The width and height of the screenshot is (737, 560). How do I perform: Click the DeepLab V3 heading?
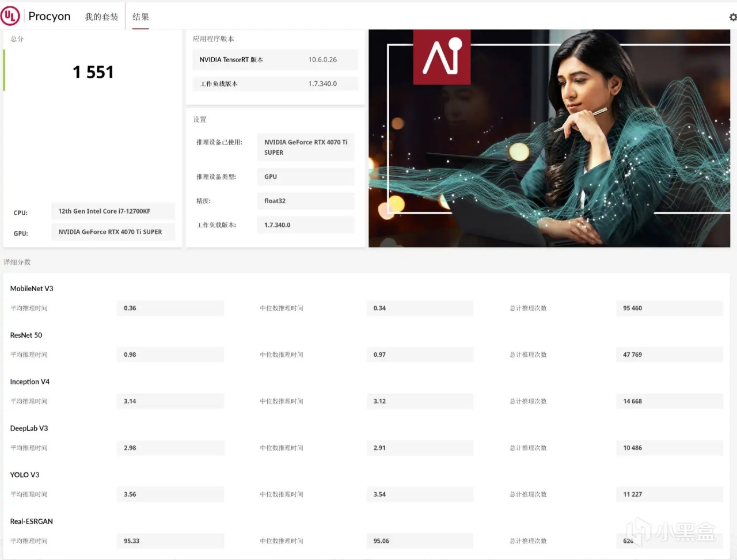pos(29,428)
